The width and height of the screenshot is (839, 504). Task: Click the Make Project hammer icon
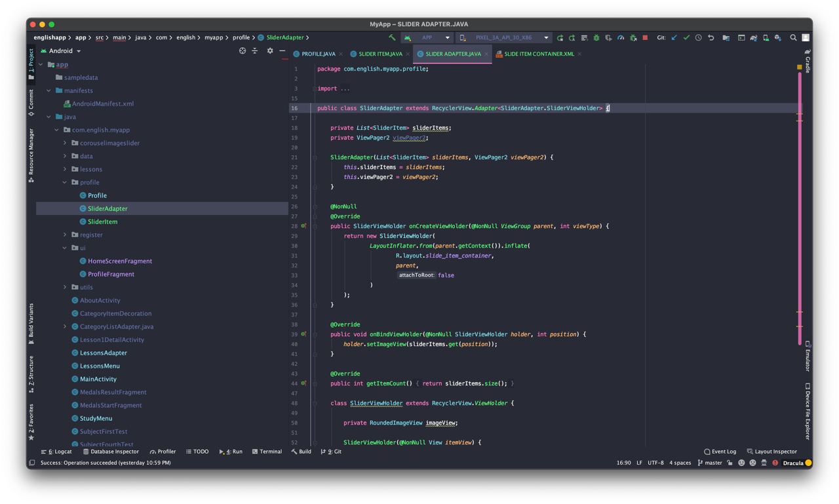392,38
